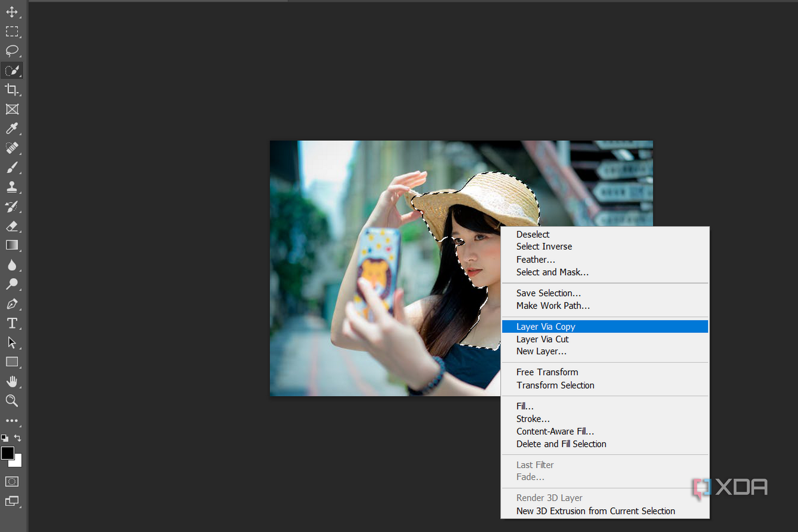The height and width of the screenshot is (532, 798).
Task: Choose Select Inverse in context menu
Action: [544, 247]
